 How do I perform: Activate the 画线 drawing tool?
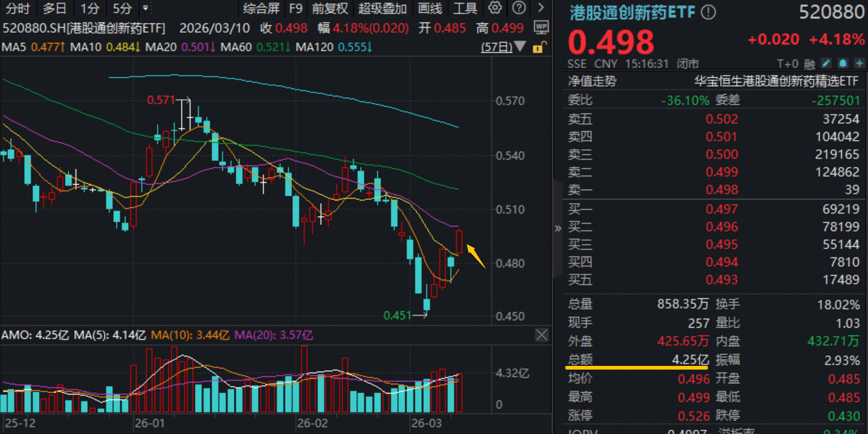(x=429, y=9)
